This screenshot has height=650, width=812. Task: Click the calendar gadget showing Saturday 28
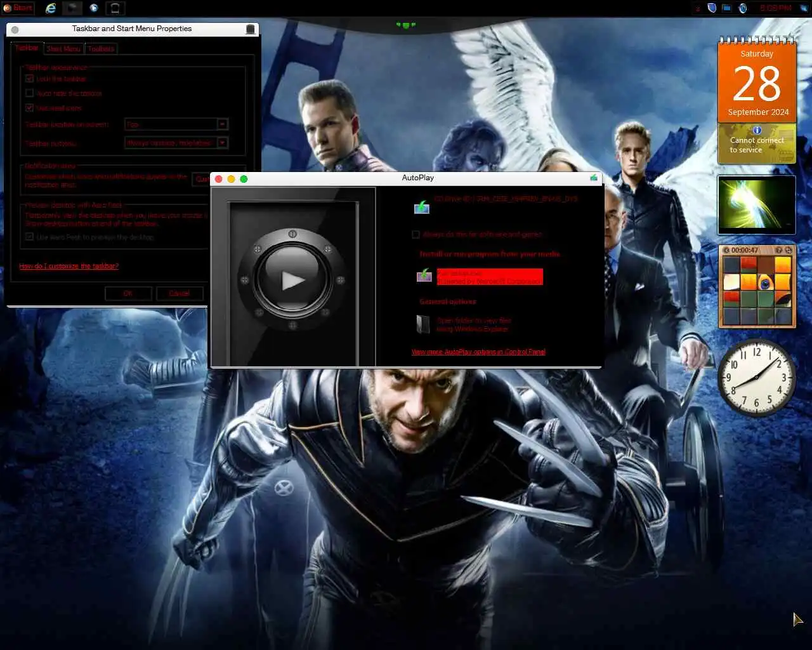click(x=757, y=81)
